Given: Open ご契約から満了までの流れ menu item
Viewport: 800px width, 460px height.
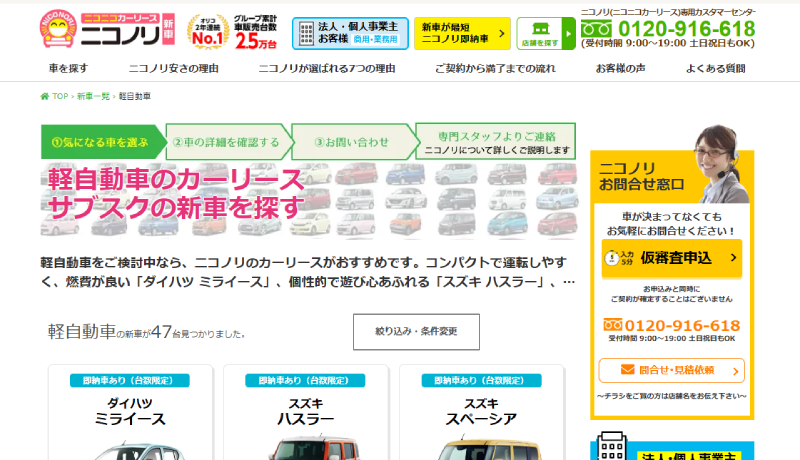Looking at the screenshot, I should [x=495, y=68].
